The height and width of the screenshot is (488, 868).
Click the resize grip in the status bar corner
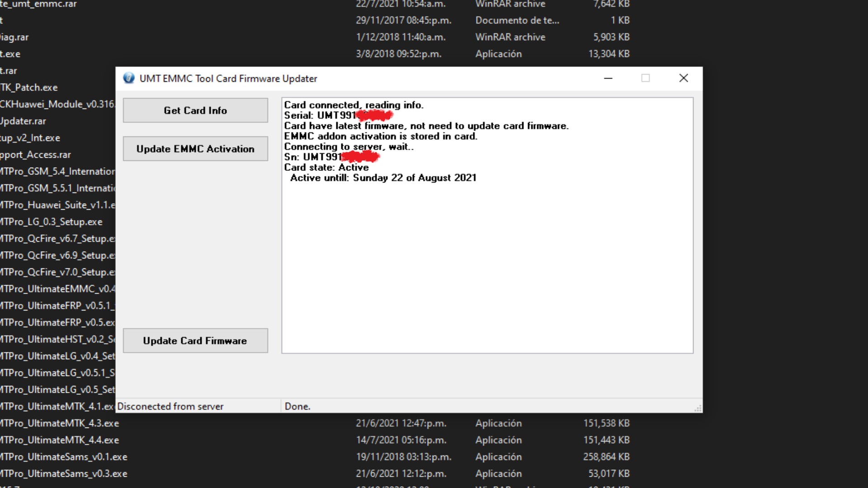click(x=698, y=408)
